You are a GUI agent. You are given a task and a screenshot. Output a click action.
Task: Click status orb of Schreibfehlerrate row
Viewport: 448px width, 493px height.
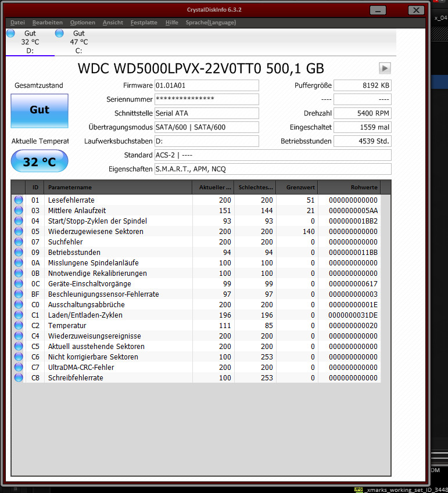[x=19, y=377]
